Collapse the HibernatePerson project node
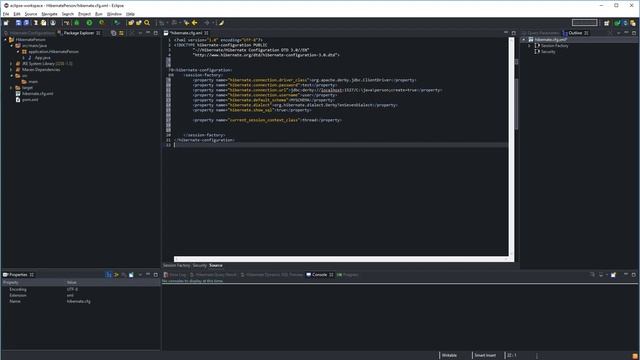This screenshot has width=640, height=360. coord(5,40)
